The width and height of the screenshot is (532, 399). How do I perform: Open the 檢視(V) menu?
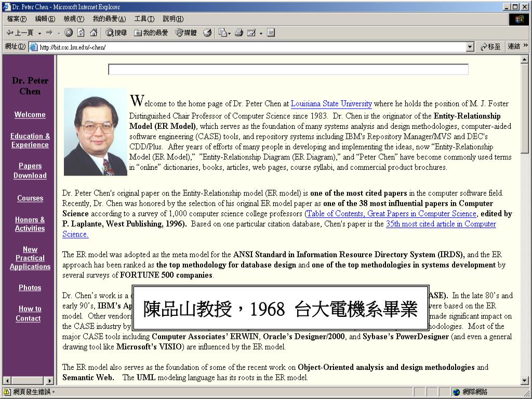[74, 19]
